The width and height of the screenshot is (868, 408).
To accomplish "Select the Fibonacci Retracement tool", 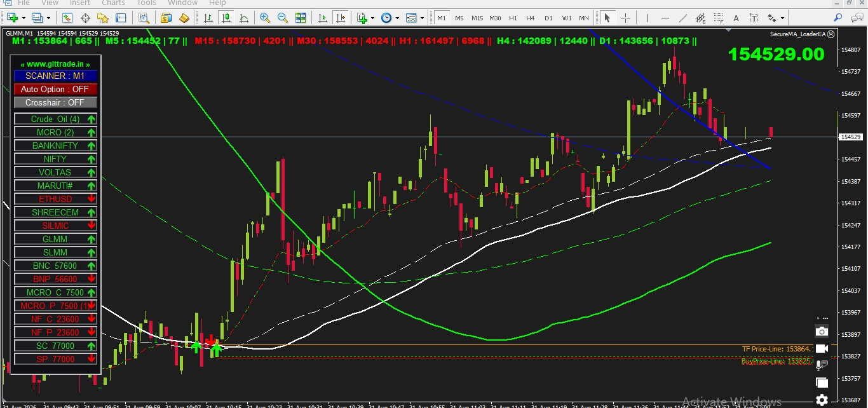I will click(x=718, y=18).
